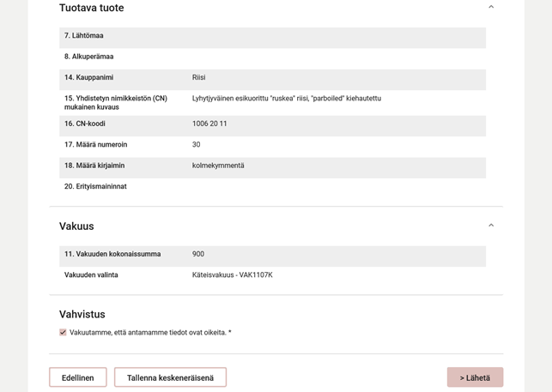Click the Tuotava tuote heading
This screenshot has width=552, height=392.
(x=91, y=9)
